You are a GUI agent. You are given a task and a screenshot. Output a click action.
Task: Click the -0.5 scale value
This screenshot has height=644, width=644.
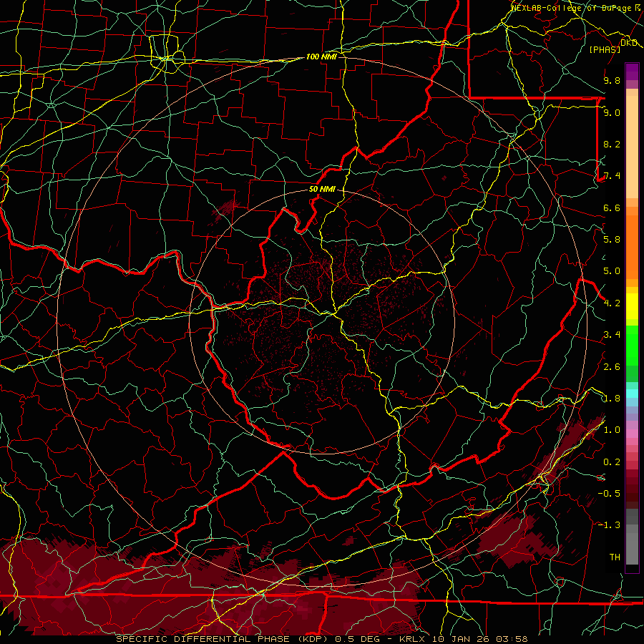pyautogui.click(x=609, y=494)
